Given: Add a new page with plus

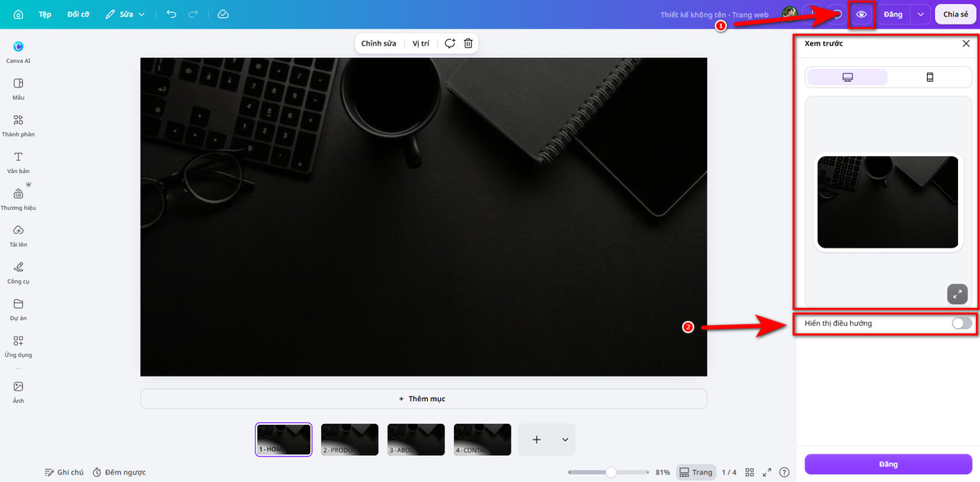Looking at the screenshot, I should (x=537, y=440).
